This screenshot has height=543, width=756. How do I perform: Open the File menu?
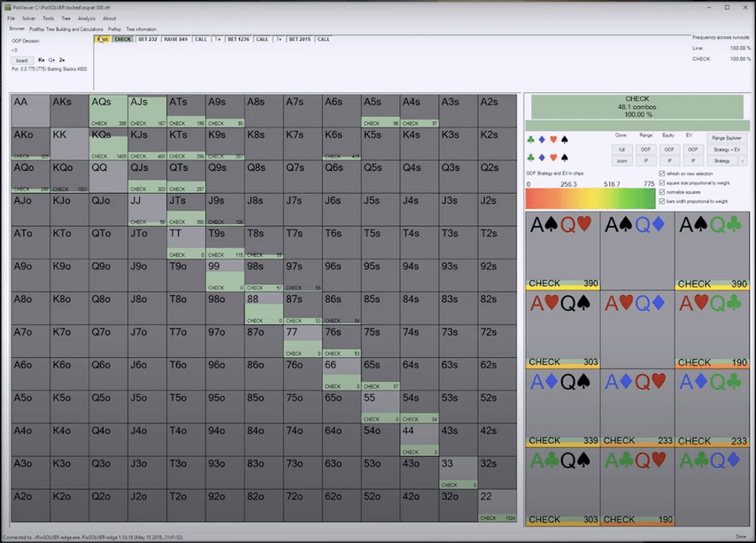point(12,19)
